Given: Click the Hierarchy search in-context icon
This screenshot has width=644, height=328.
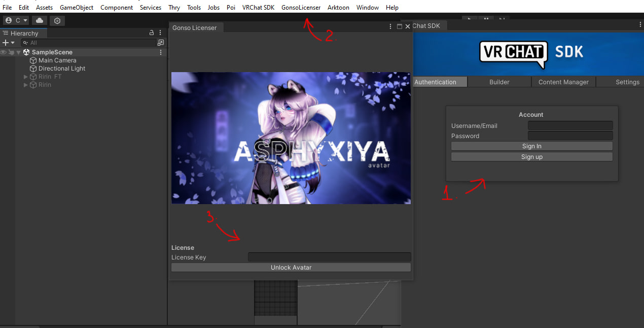Looking at the screenshot, I should [161, 43].
